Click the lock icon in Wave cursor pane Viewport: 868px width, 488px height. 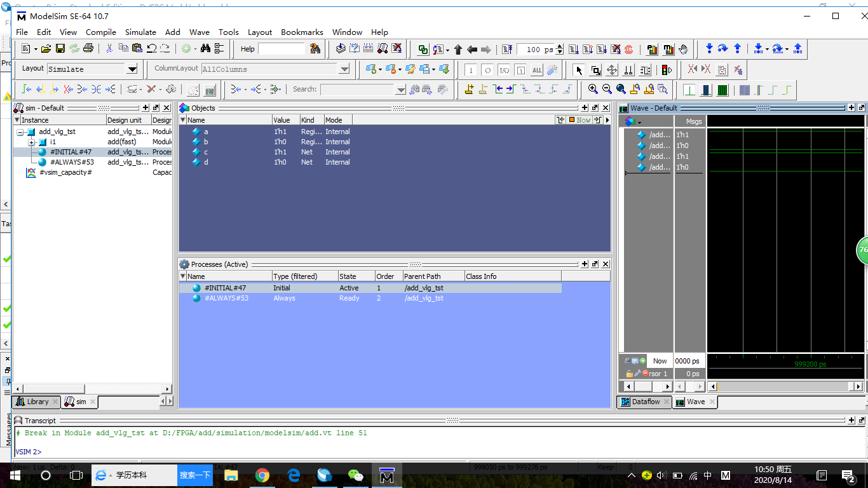click(629, 374)
